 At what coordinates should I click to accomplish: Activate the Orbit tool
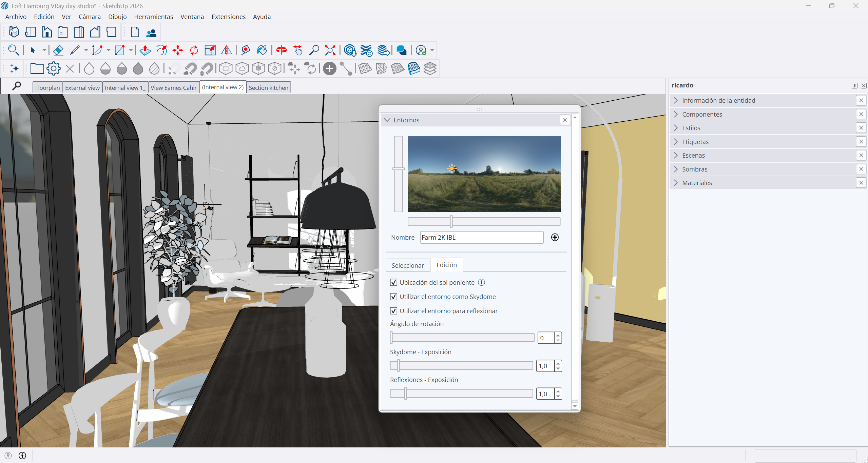281,50
